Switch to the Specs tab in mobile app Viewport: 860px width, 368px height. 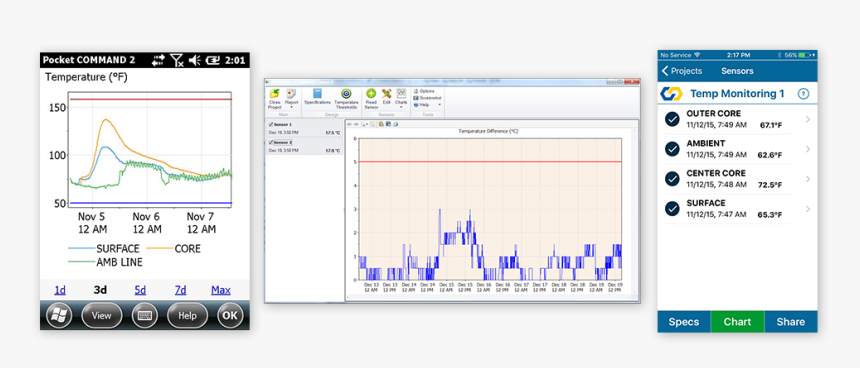tap(684, 322)
